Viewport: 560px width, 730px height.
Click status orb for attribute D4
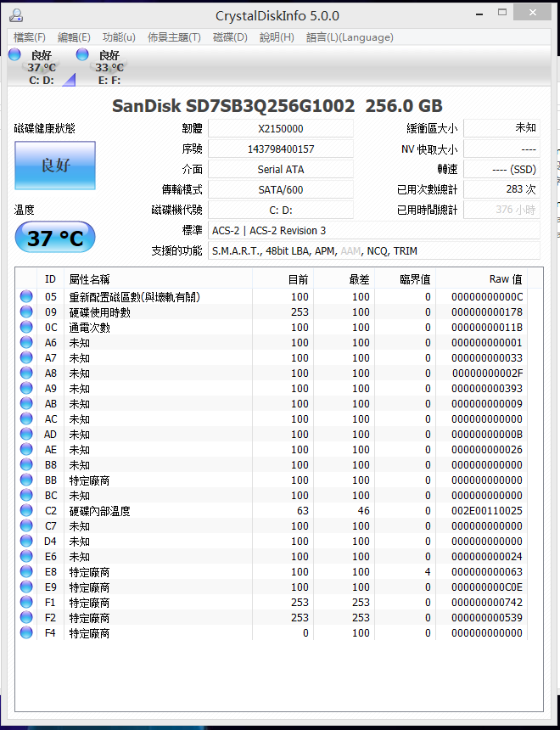pyautogui.click(x=26, y=542)
